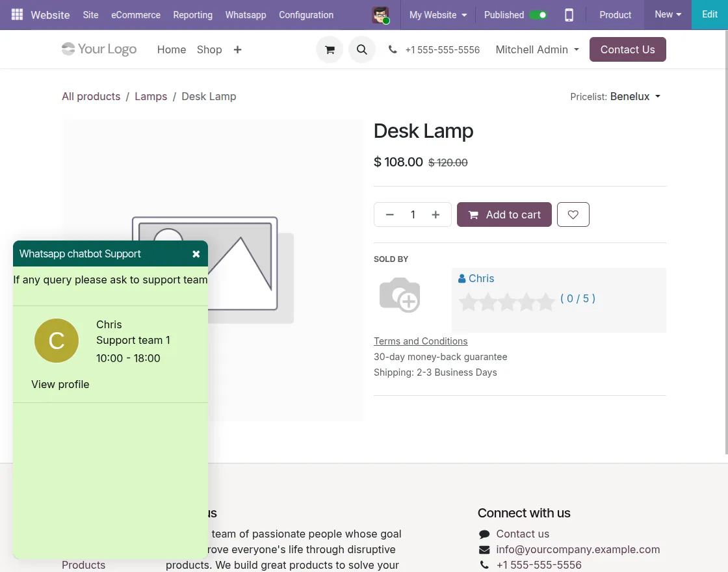Go to Shop page link
The height and width of the screenshot is (572, 728).
coord(209,49)
